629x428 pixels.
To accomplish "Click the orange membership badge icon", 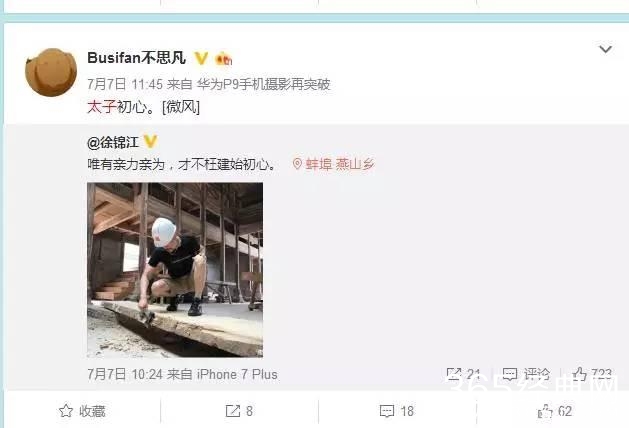I will [224, 59].
